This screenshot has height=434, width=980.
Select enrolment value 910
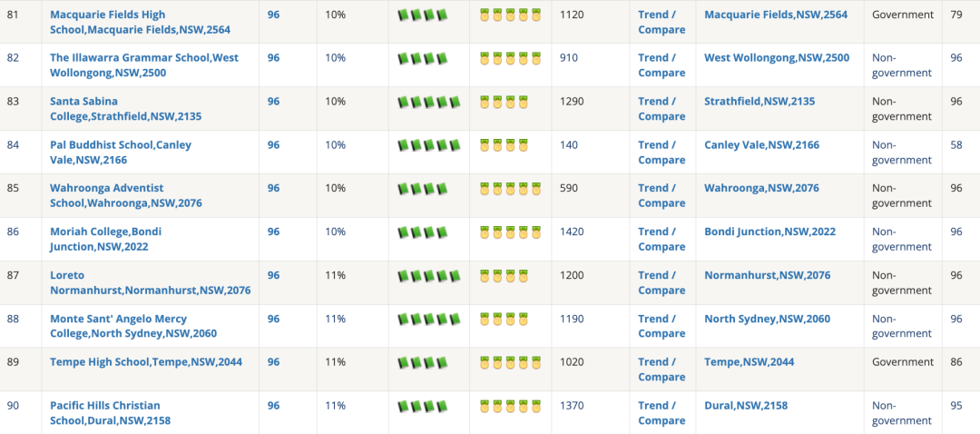(x=569, y=58)
